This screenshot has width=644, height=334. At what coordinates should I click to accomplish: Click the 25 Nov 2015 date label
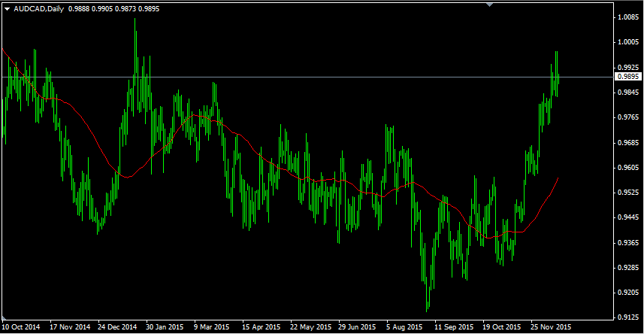[551, 327]
